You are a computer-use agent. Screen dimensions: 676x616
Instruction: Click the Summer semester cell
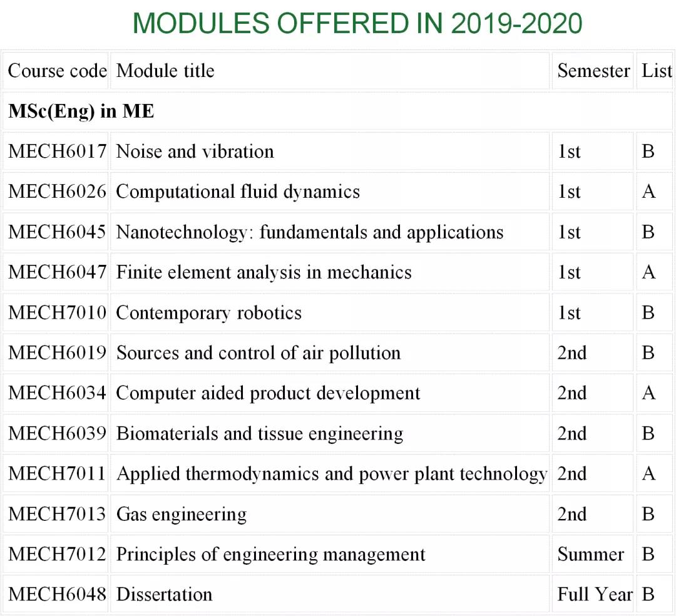[590, 555]
